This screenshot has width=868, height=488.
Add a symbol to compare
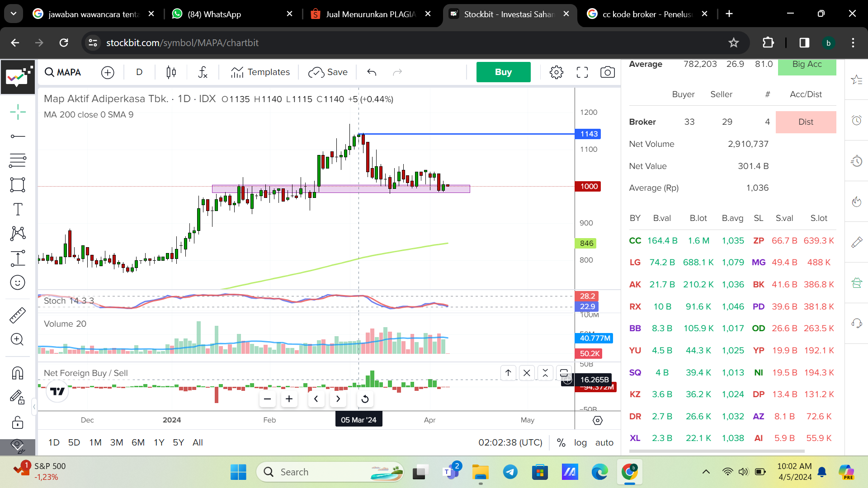pyautogui.click(x=108, y=72)
